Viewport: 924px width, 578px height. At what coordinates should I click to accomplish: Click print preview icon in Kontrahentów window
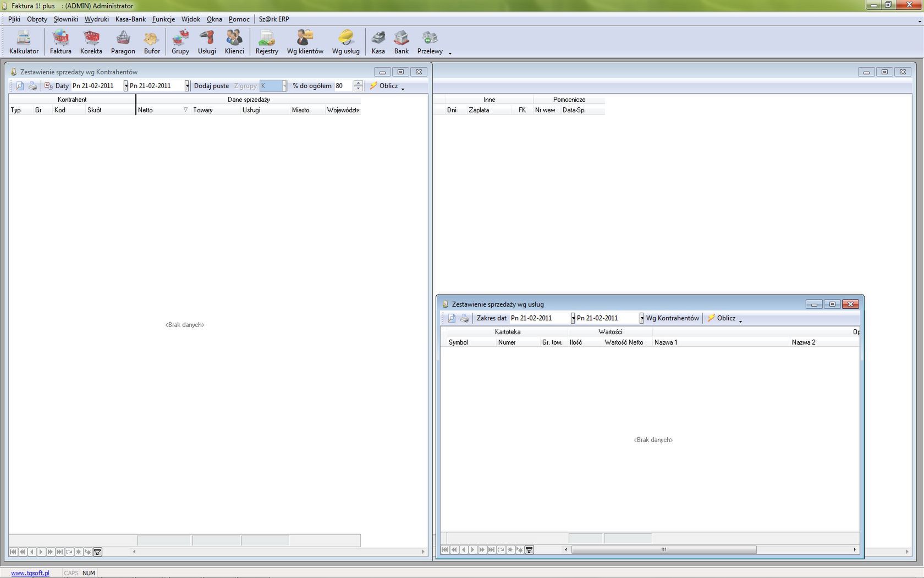click(x=20, y=86)
